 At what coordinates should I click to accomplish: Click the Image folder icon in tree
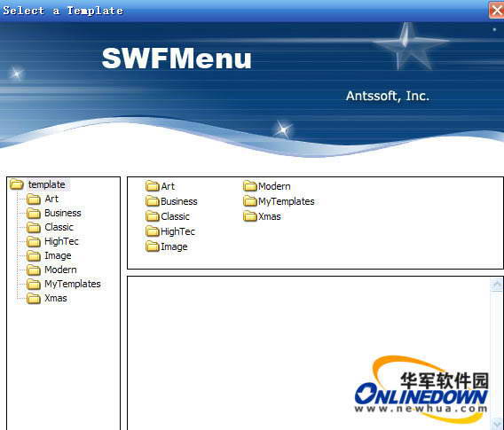34,255
